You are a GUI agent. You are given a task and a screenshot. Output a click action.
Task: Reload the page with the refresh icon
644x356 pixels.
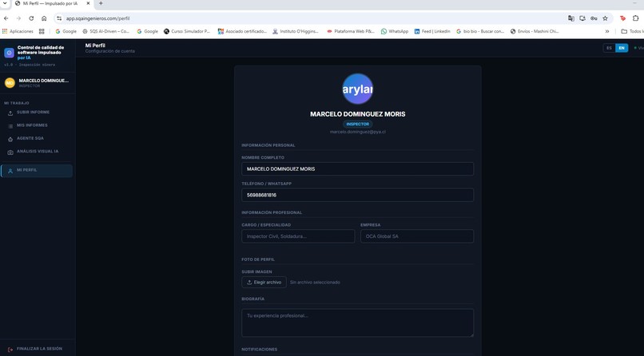click(31, 18)
